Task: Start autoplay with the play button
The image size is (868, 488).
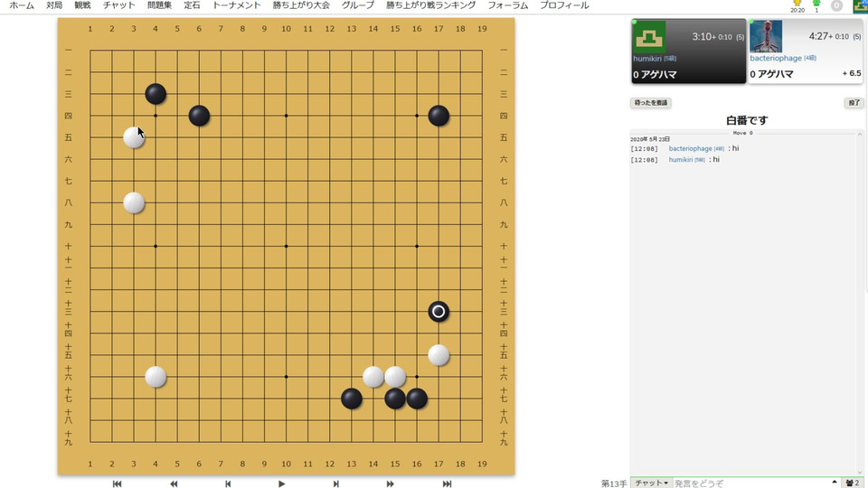Action: click(282, 483)
